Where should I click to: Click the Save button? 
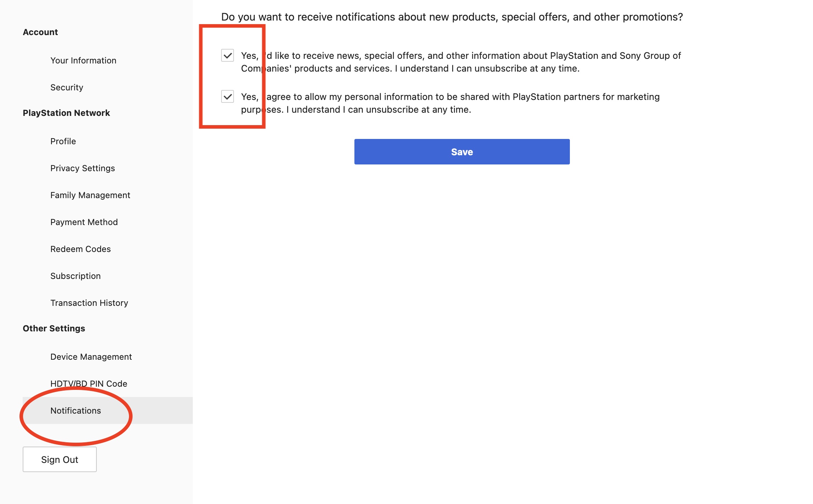coord(462,152)
